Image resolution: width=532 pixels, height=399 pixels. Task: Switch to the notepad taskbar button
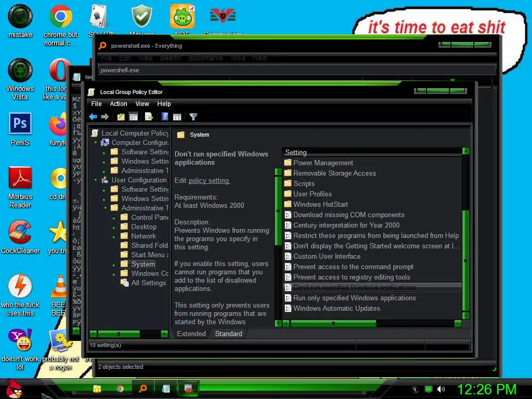point(166,389)
